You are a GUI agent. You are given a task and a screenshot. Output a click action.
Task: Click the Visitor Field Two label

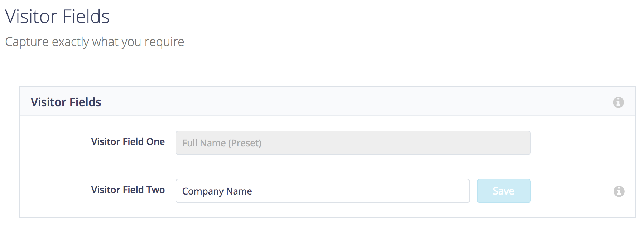tap(128, 190)
